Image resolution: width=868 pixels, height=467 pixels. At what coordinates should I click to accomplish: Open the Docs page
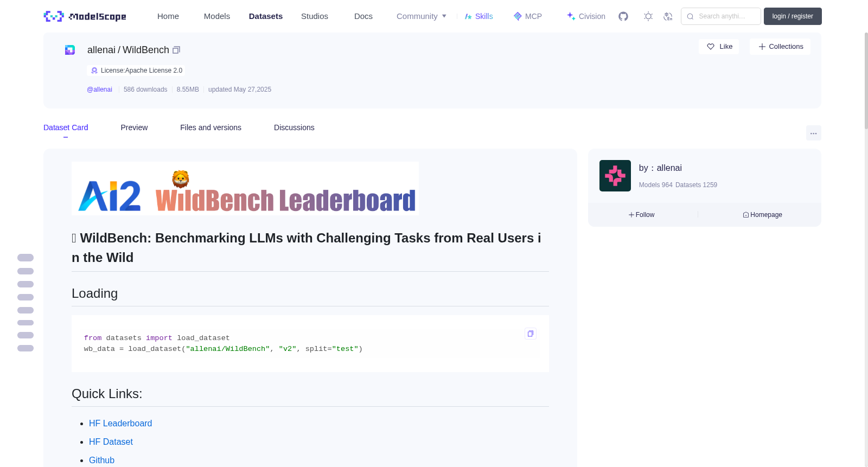pyautogui.click(x=363, y=16)
